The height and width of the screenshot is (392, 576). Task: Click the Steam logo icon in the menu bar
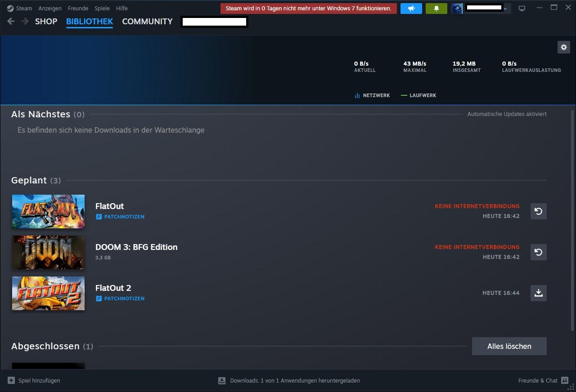click(x=10, y=8)
